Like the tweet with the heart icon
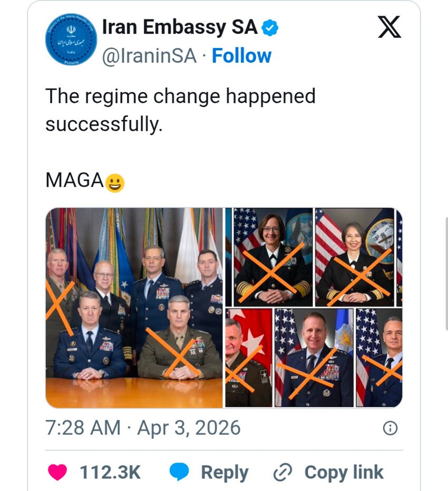Image resolution: width=448 pixels, height=491 pixels. (57, 472)
